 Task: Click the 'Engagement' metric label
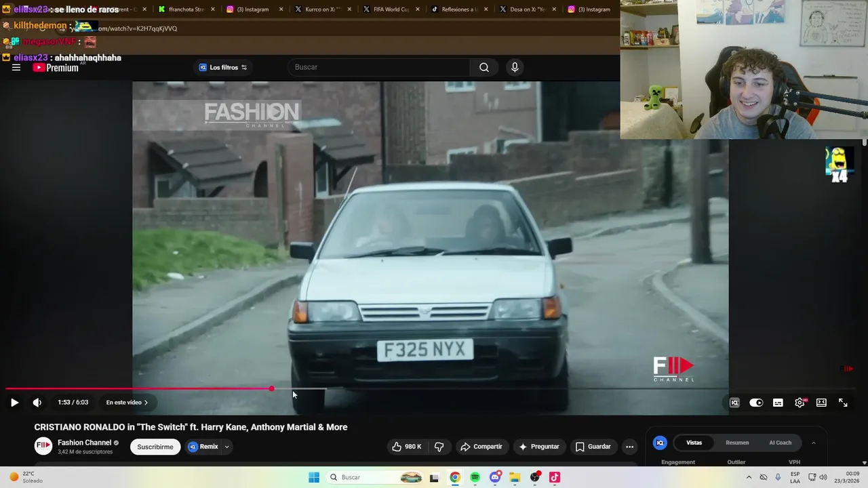pyautogui.click(x=678, y=462)
